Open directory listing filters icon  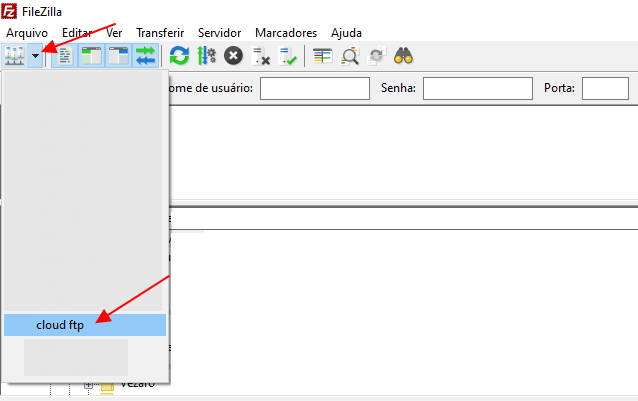(x=323, y=56)
